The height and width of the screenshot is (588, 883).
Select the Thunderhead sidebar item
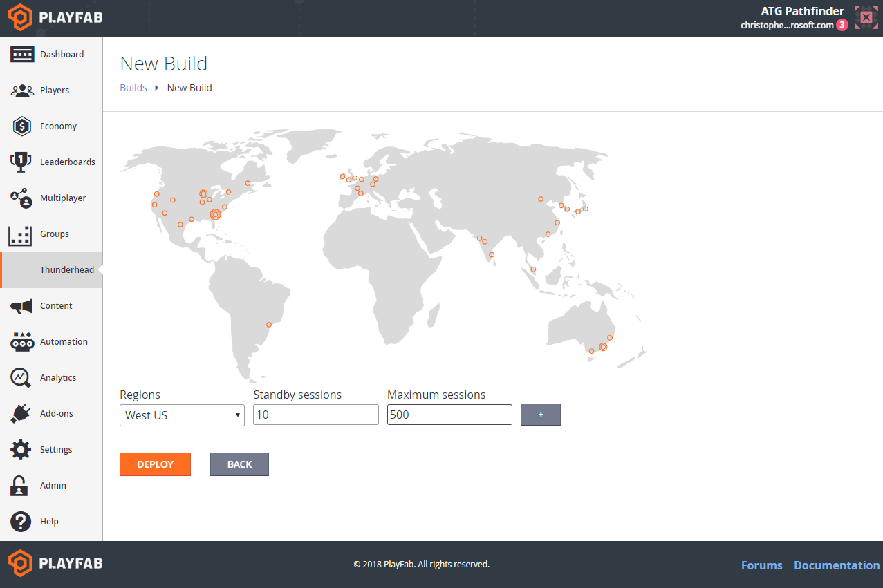coord(51,270)
